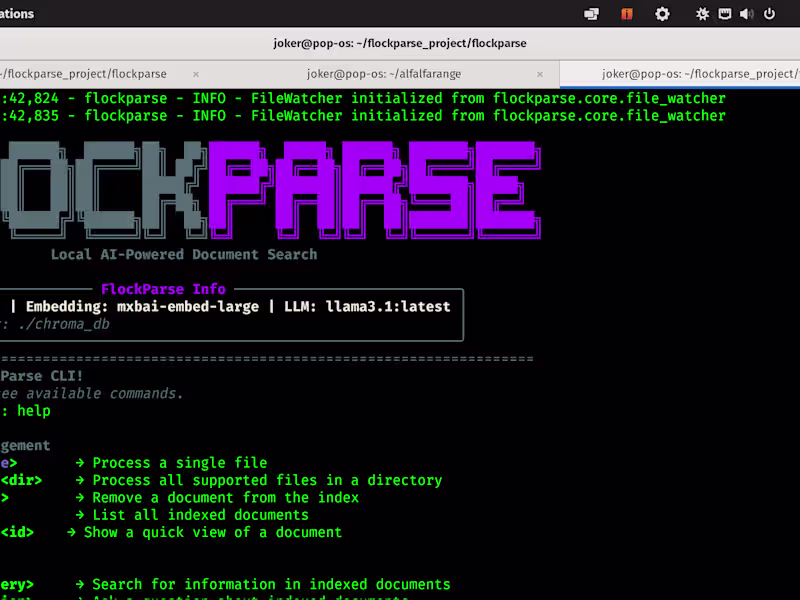
Task: Open the brightness night-light indicator
Action: point(702,14)
